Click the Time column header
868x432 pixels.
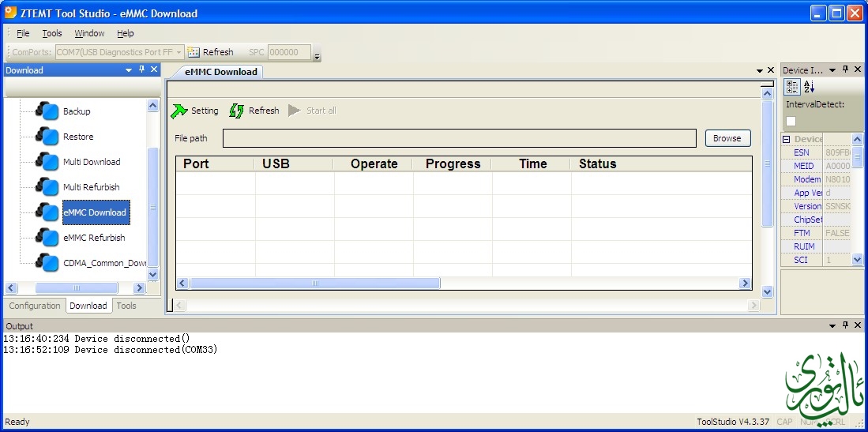pyautogui.click(x=532, y=164)
